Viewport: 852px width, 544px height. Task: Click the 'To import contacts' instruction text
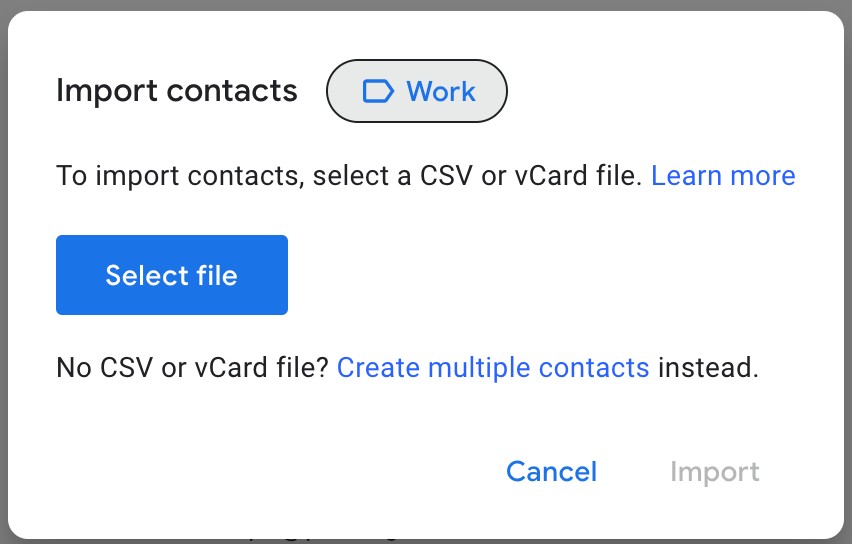click(x=349, y=176)
